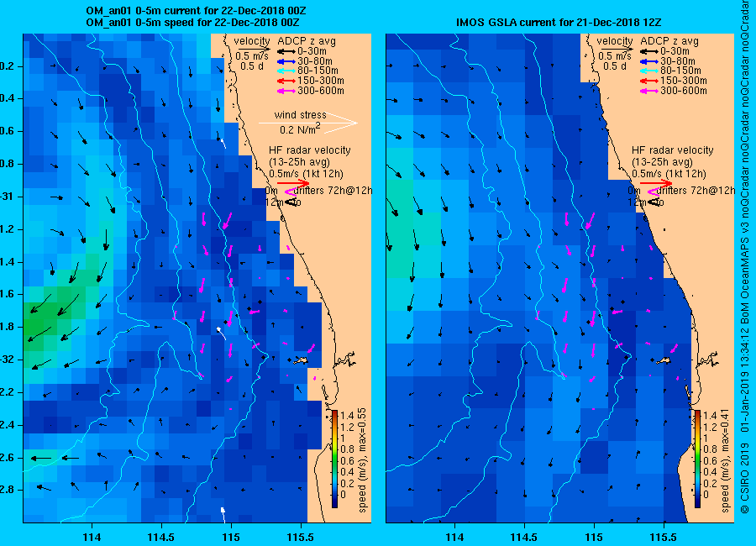Click the black 0-30m ADCP arrow in right legend
The image size is (756, 546).
(649, 51)
